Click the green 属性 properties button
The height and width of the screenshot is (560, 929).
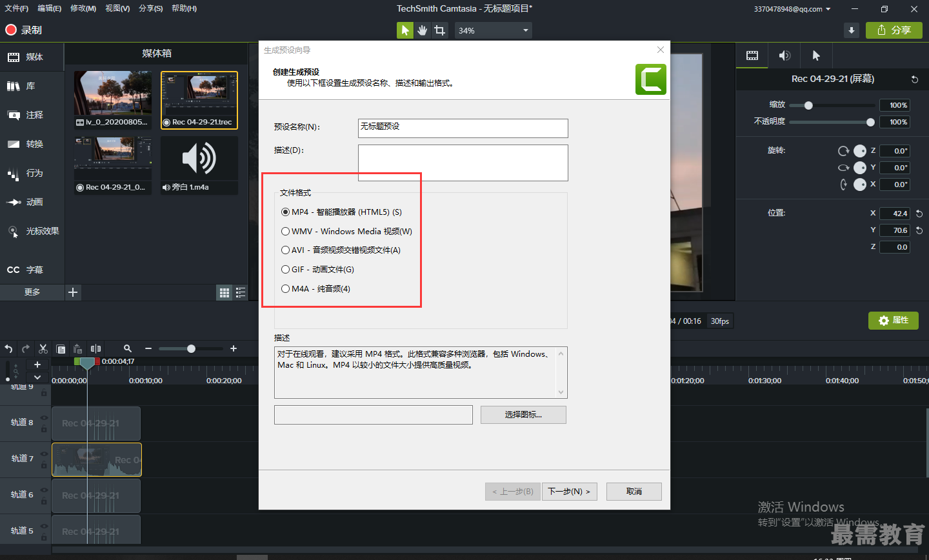894,321
